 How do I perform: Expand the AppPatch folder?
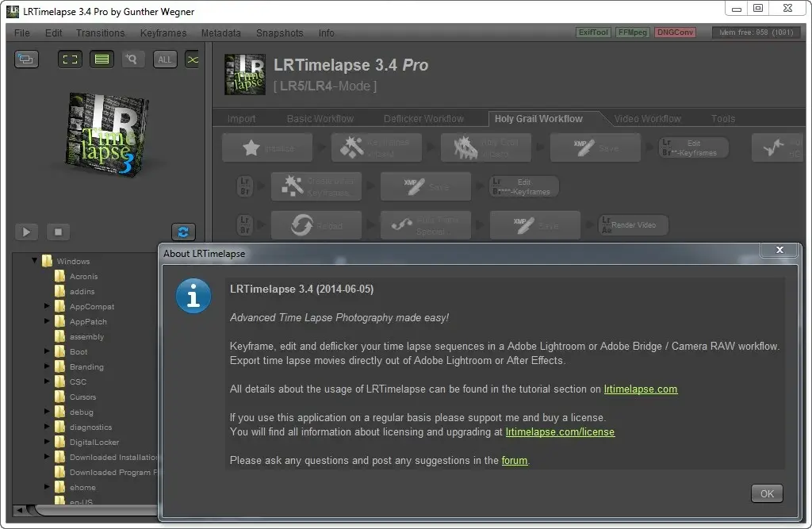pyautogui.click(x=47, y=320)
